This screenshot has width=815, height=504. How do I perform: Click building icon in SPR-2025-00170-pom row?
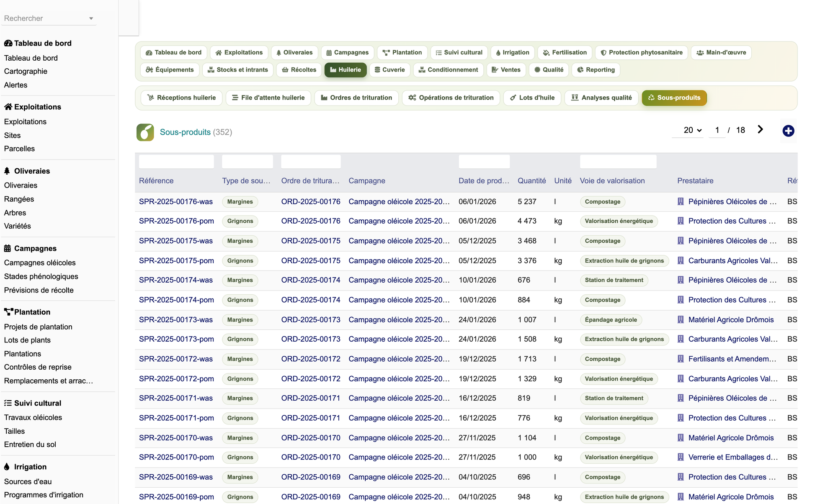pos(681,457)
